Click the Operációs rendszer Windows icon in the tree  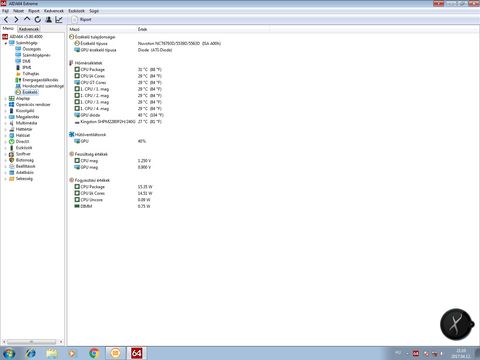(12, 105)
